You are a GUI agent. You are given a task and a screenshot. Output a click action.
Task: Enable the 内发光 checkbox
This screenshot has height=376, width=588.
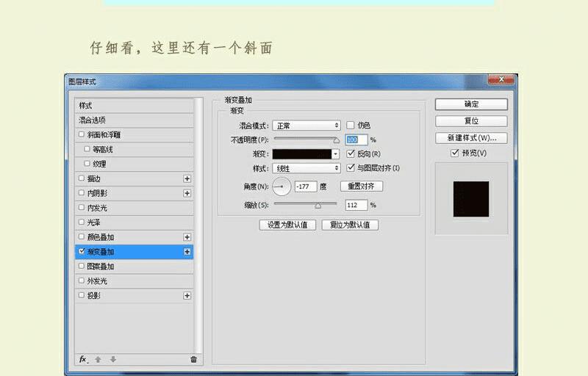click(x=82, y=207)
